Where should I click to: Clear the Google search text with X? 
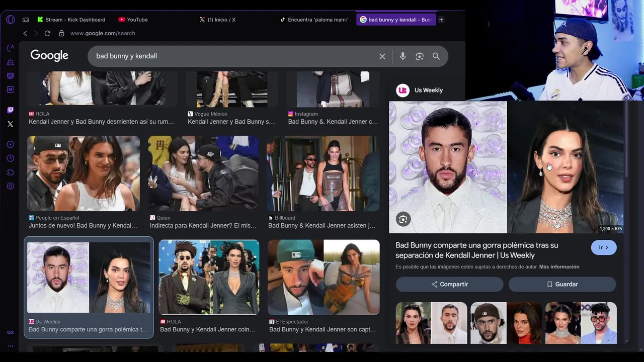click(x=382, y=56)
